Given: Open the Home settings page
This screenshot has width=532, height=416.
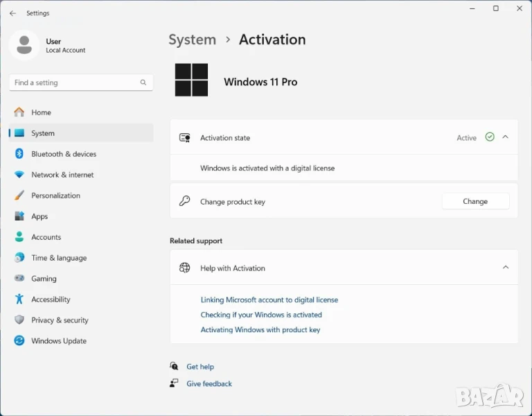Looking at the screenshot, I should pyautogui.click(x=41, y=112).
